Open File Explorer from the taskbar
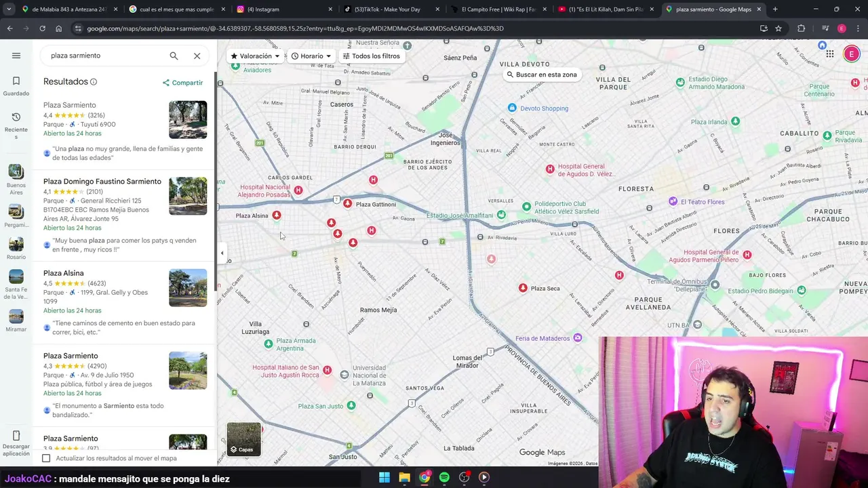This screenshot has height=488, width=868. click(404, 477)
